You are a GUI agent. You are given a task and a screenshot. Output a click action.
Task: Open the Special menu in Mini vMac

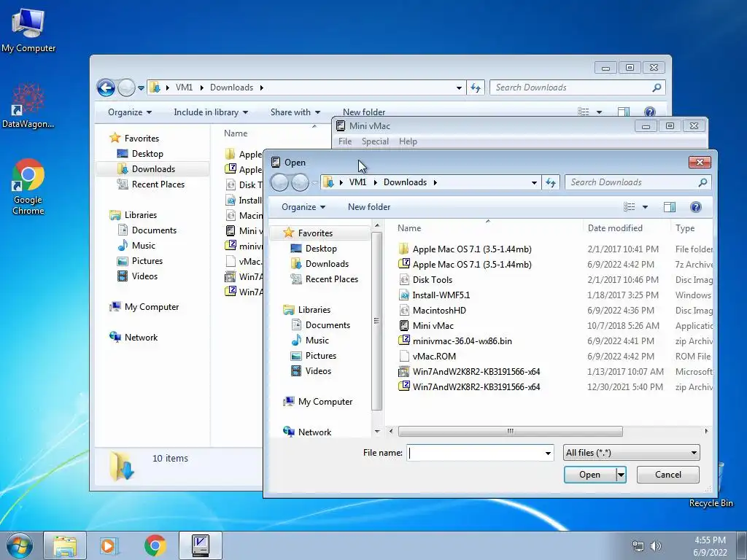pos(375,141)
